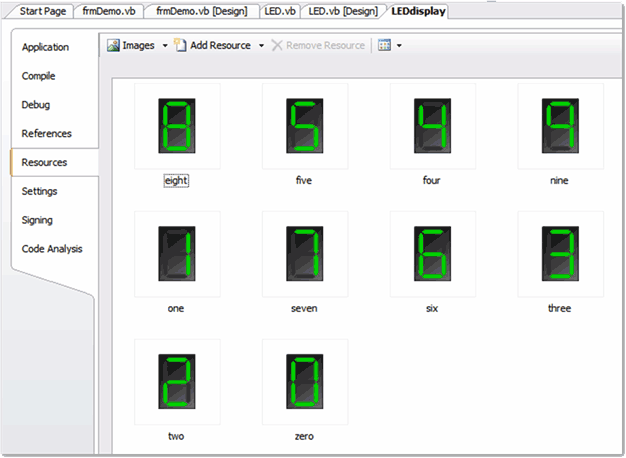Click the Add Resource button

coord(212,46)
